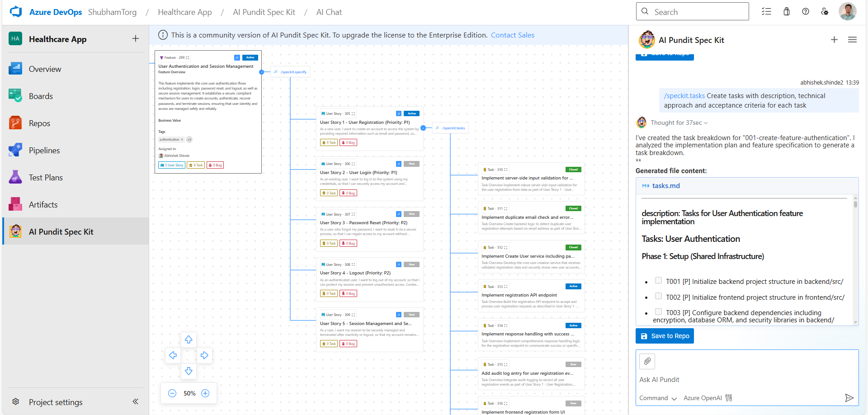Screen dimensions: 868x415
Task: Check the T002 frontend project structure task
Action: [x=659, y=296]
